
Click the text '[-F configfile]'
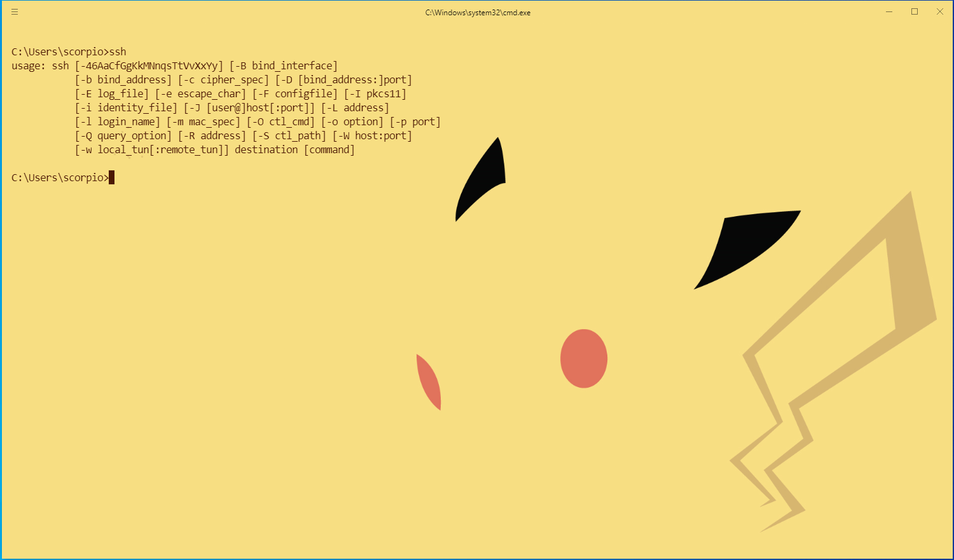coord(295,94)
